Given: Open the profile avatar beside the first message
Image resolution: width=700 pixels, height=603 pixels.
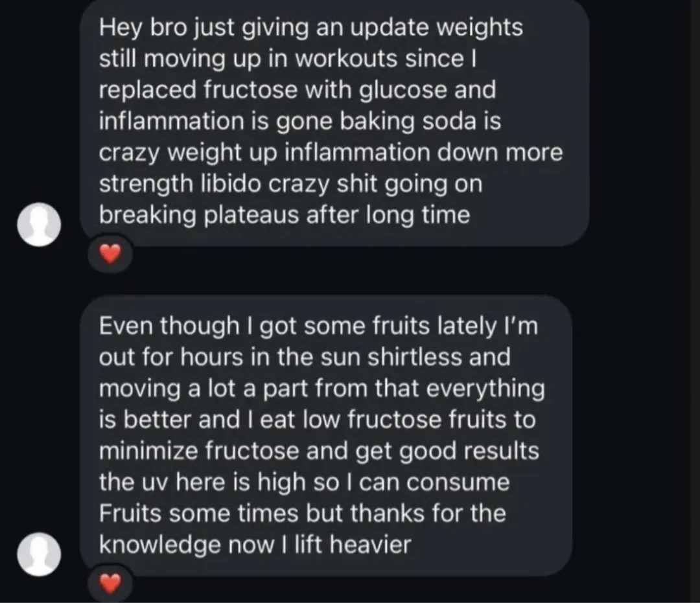Looking at the screenshot, I should click(x=39, y=224).
